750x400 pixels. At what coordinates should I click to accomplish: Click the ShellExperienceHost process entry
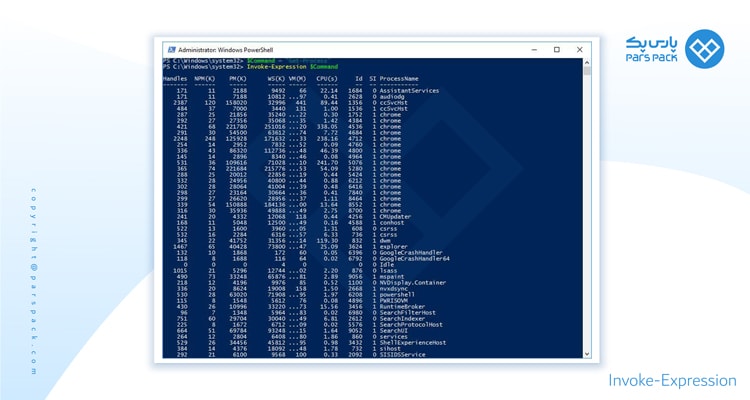(x=414, y=342)
